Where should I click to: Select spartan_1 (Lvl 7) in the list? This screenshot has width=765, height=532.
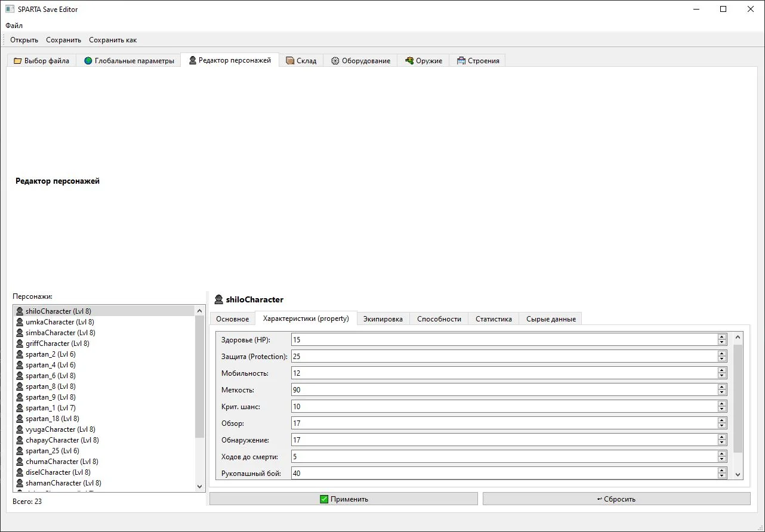coord(104,407)
